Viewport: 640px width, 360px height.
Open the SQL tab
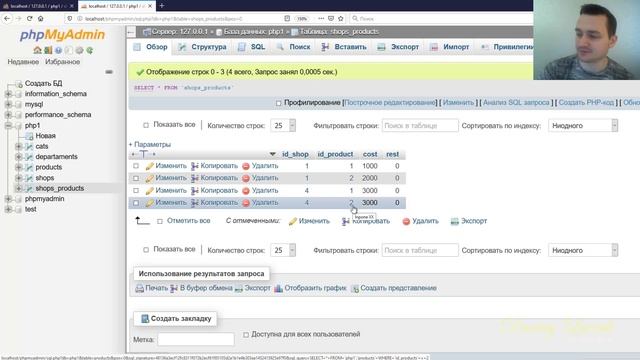[252, 47]
